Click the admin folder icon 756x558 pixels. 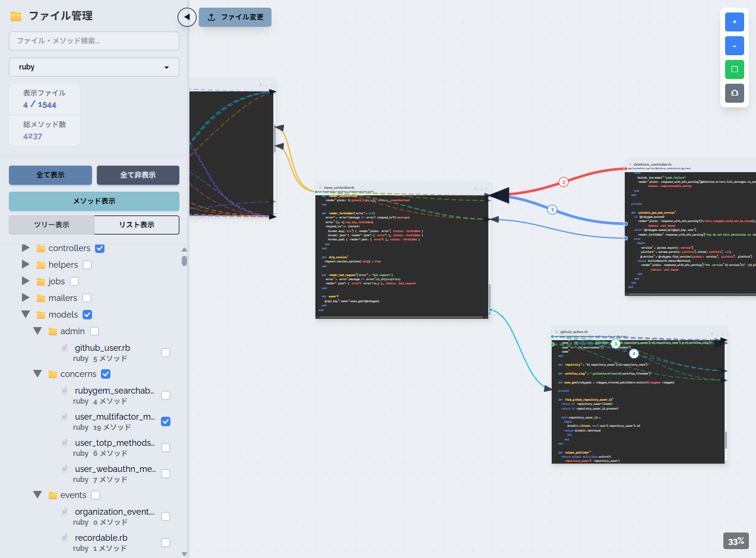(53, 331)
